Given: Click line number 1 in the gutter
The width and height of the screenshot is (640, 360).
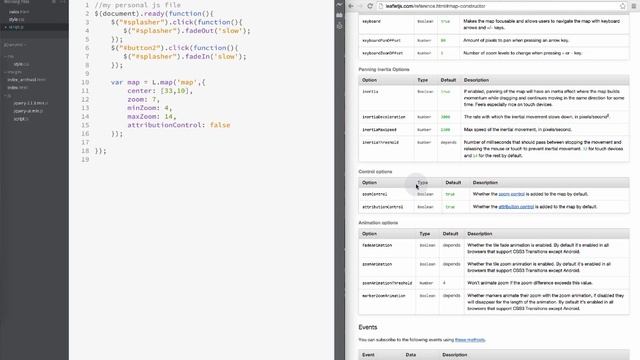Looking at the screenshot, I should click(87, 5).
